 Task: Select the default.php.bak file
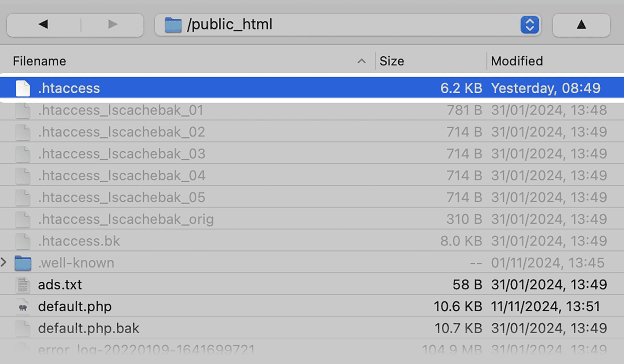tap(88, 328)
